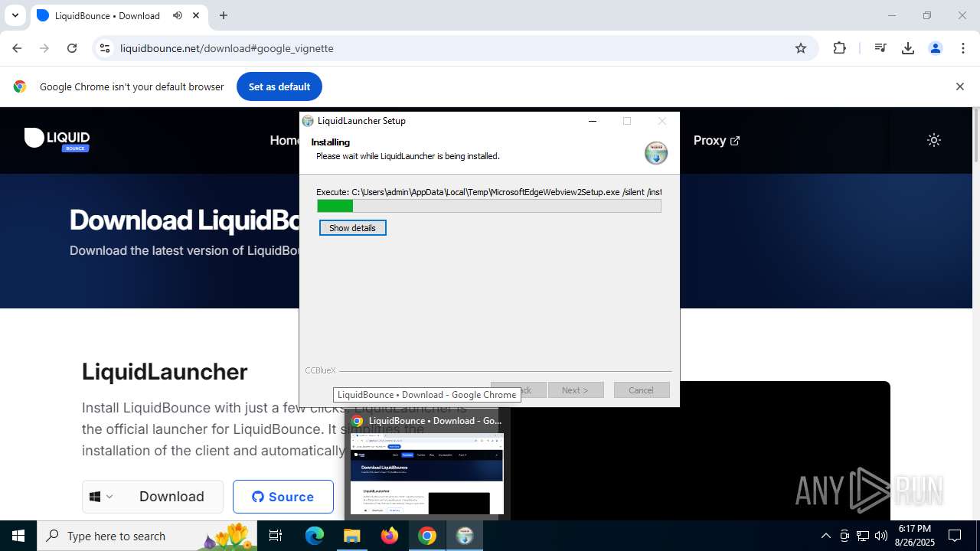
Task: Open the tab search dropdown arrow
Action: [x=15, y=15]
